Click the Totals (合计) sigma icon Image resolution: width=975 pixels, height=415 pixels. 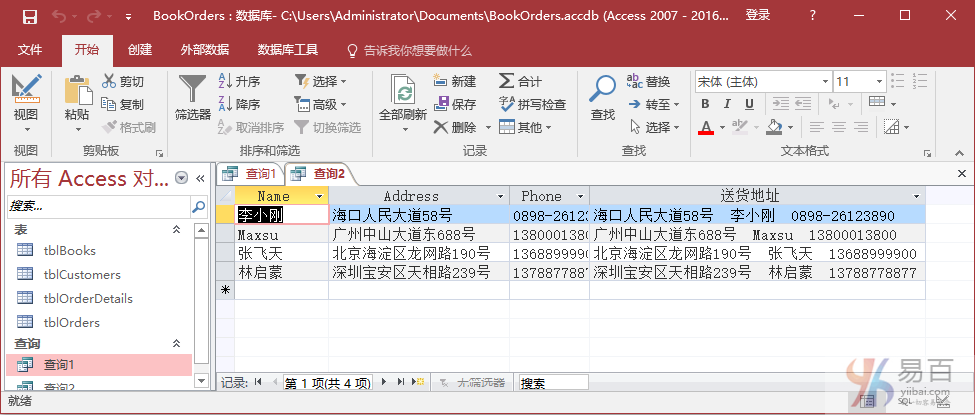tap(508, 81)
